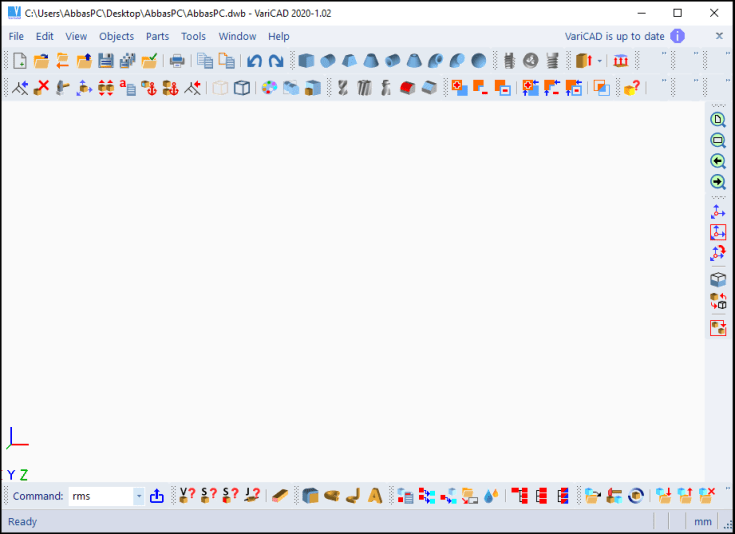The image size is (735, 534).
Task: Click the Boolean add solids icon
Action: 459,88
